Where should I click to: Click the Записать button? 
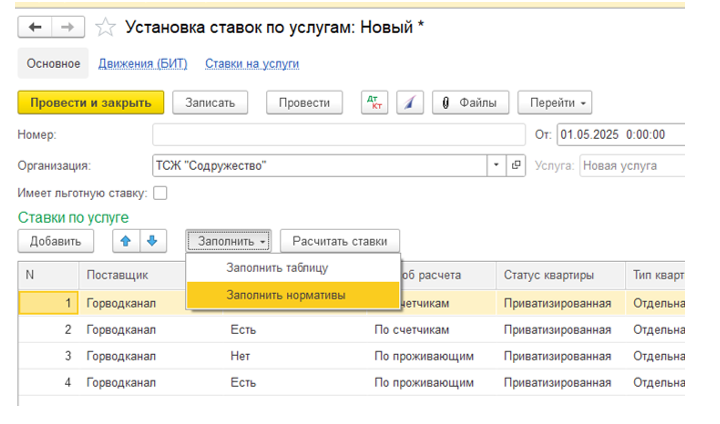(x=210, y=102)
